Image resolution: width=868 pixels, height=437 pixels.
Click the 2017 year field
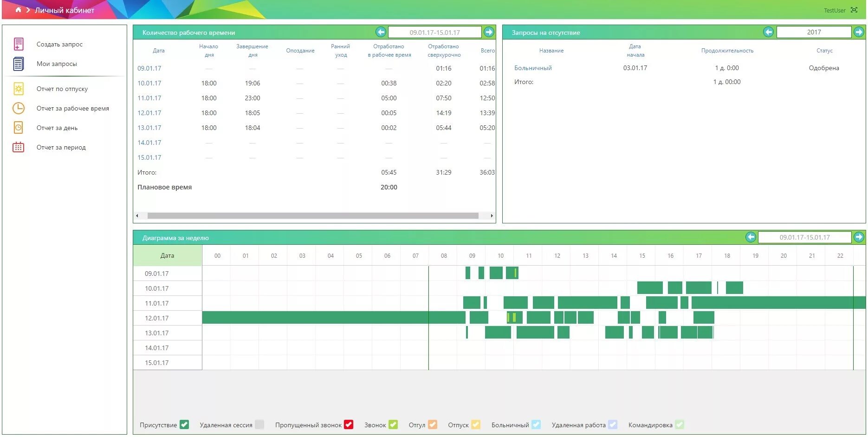click(x=814, y=32)
